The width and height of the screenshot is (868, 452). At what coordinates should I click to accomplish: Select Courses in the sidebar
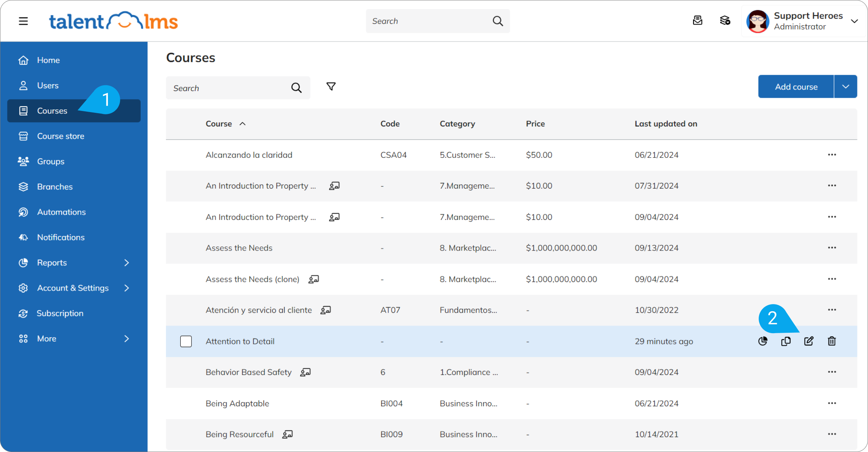(74, 111)
